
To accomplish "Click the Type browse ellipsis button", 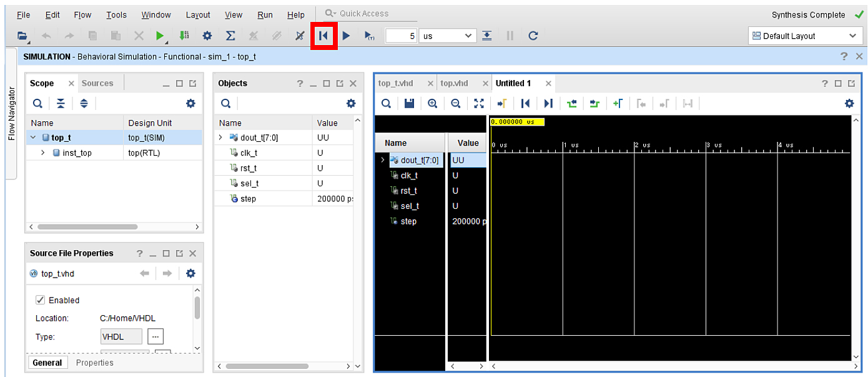I will point(155,336).
